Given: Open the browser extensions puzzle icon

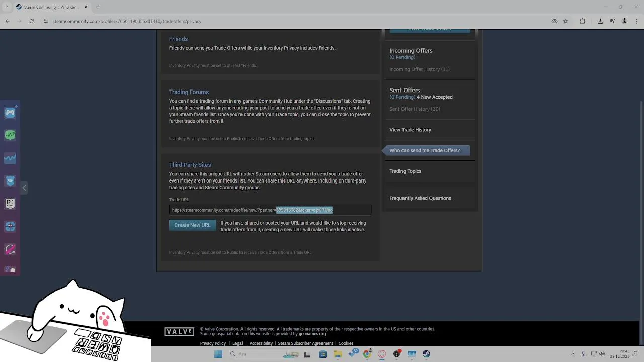Looking at the screenshot, I should pos(582,21).
